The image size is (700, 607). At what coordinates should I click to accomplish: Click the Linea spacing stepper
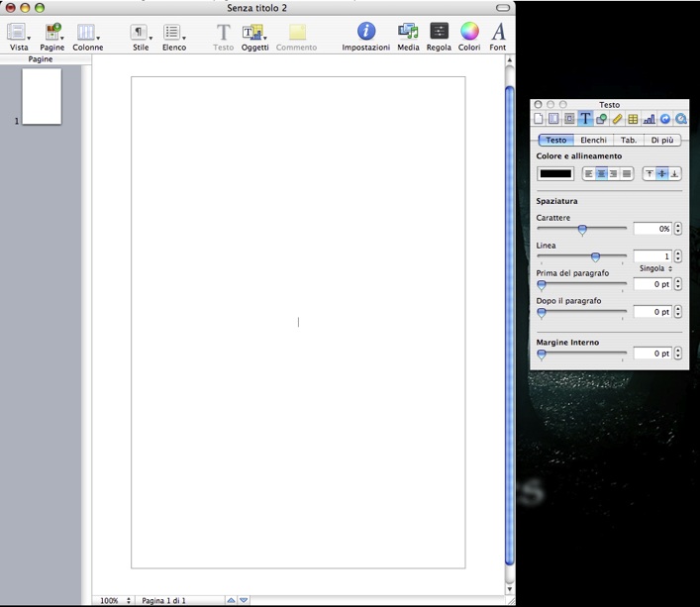678,256
